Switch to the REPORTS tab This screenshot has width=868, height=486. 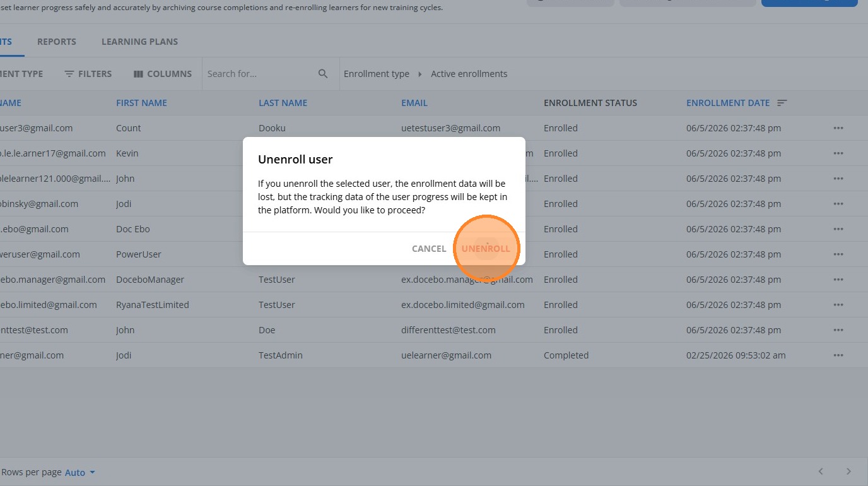pyautogui.click(x=57, y=42)
